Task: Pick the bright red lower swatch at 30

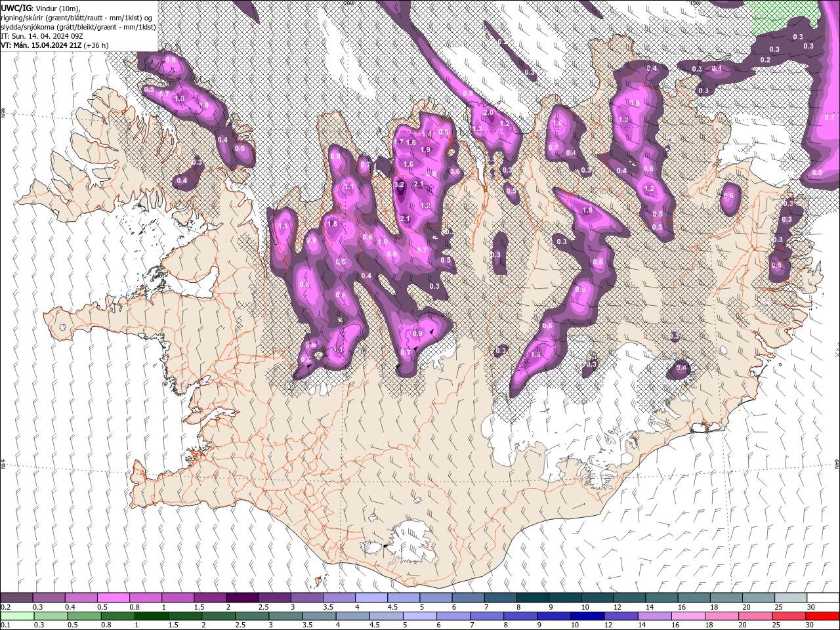Action: [x=822, y=616]
